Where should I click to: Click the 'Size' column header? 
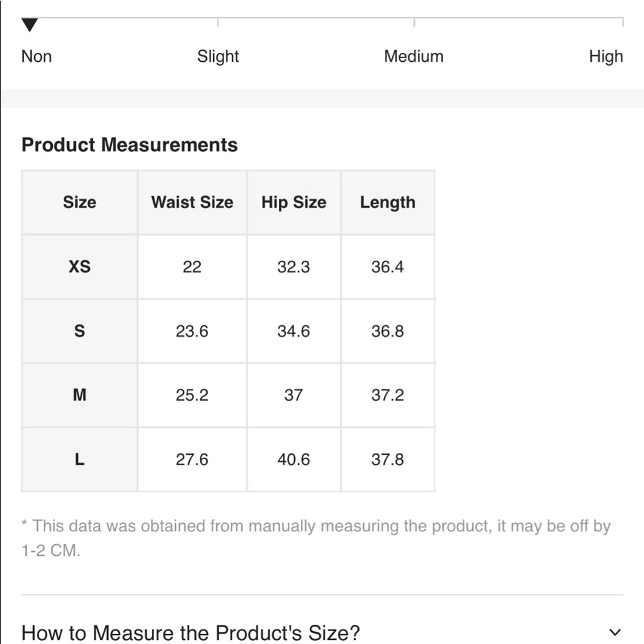coord(79,202)
